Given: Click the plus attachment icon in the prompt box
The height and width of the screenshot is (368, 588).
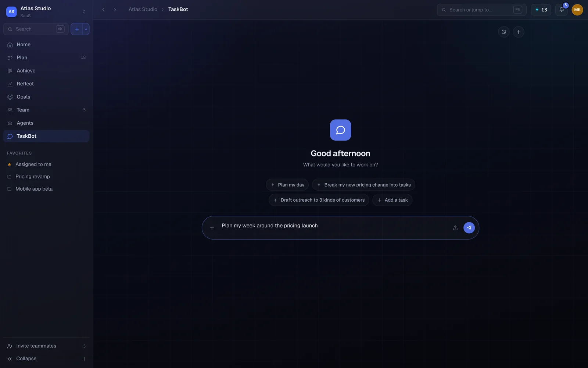Looking at the screenshot, I should pos(212,228).
